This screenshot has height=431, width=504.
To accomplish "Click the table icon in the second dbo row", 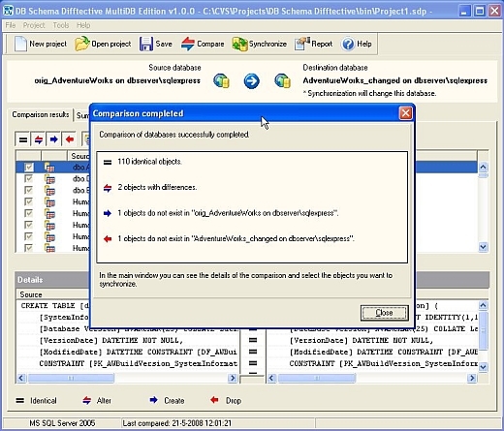I will (49, 179).
